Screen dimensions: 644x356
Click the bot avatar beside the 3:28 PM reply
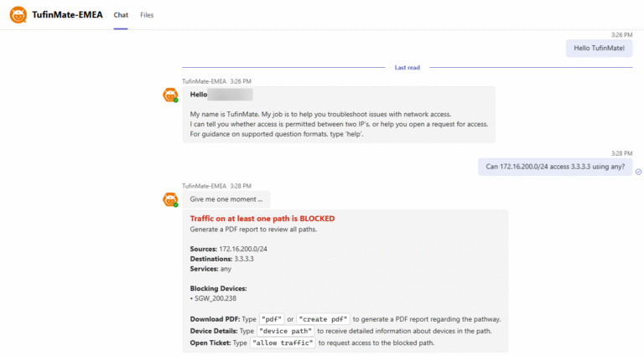tap(170, 199)
